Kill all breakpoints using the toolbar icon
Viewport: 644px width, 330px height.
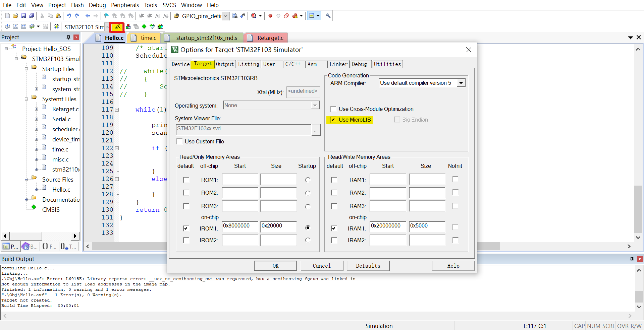295,16
